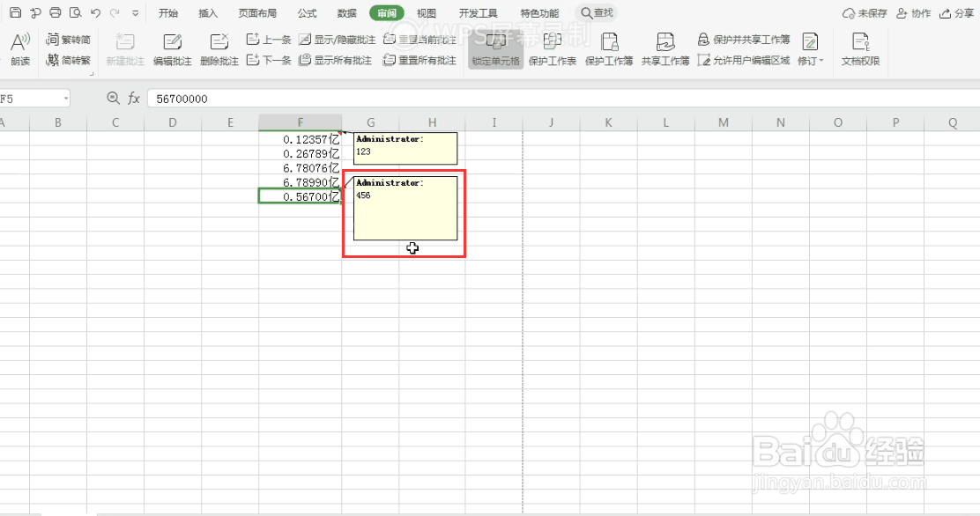Click the Save icon in quick access toolbar
Viewport: 980px width, 516px height.
coord(16,12)
